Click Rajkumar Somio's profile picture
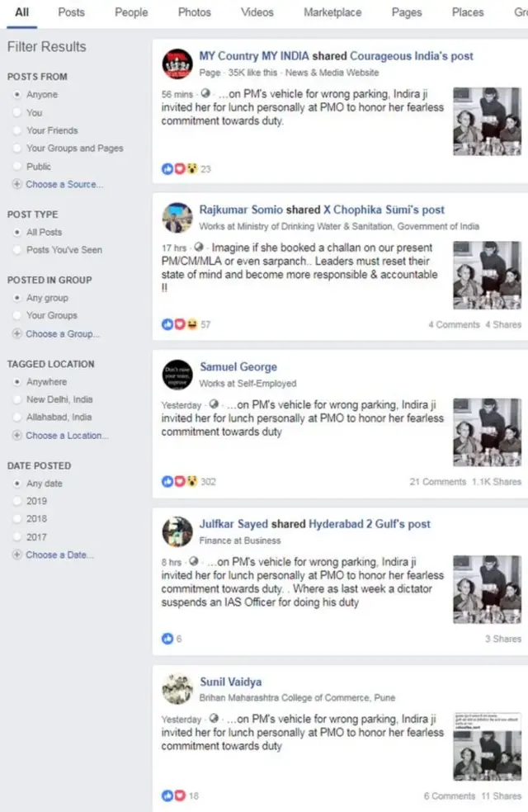This screenshot has height=812, width=528. pos(177,218)
